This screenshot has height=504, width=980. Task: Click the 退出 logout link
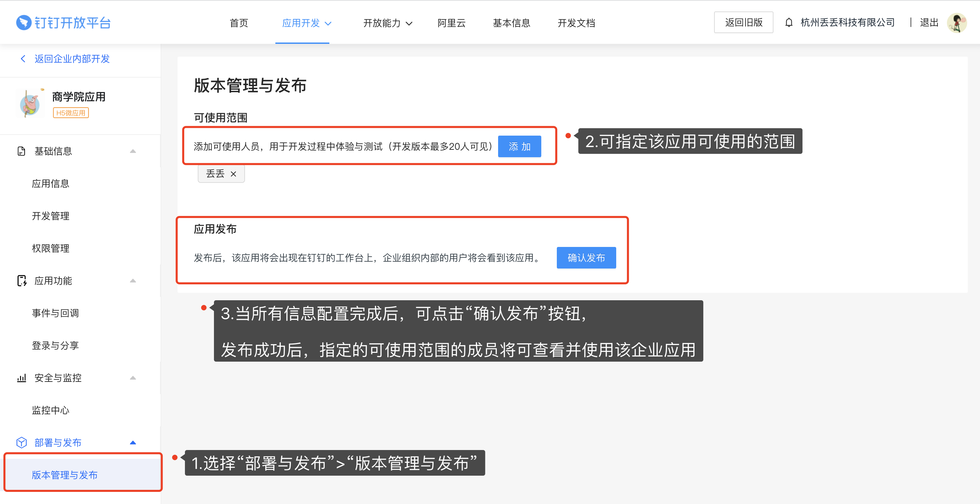[x=929, y=23]
